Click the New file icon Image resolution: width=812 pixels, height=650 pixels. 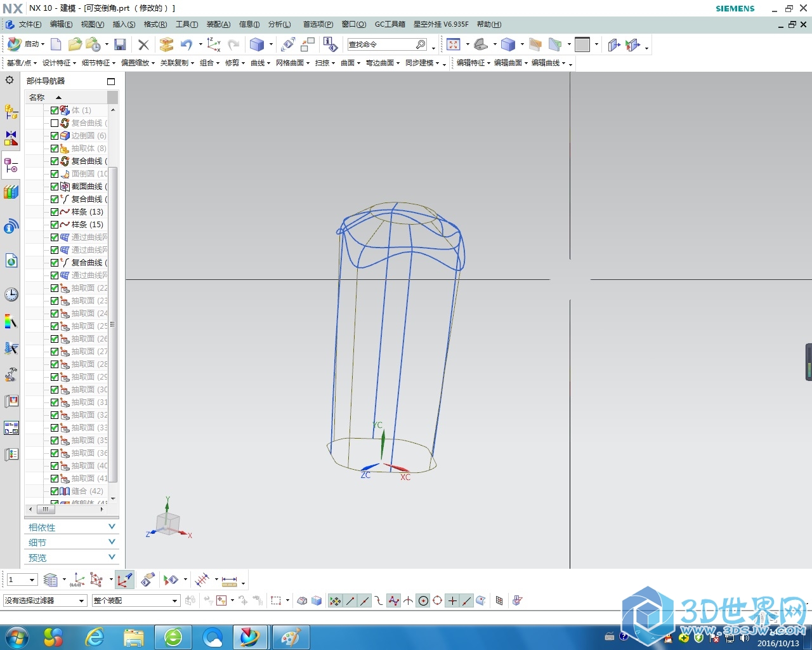pos(56,44)
